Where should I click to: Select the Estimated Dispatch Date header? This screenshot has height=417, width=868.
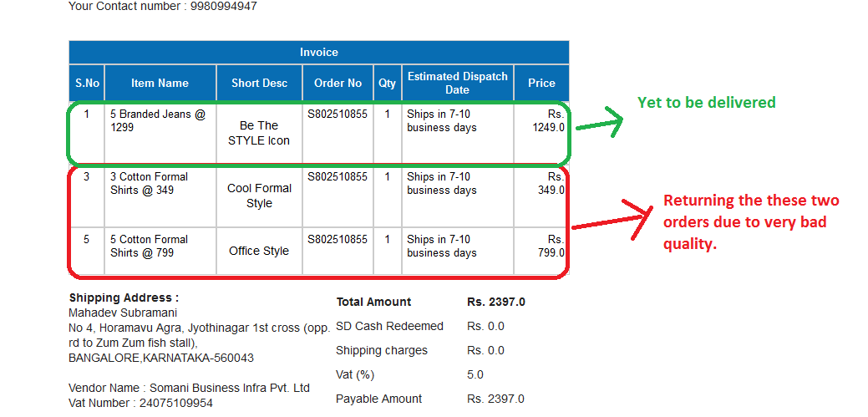(x=457, y=83)
